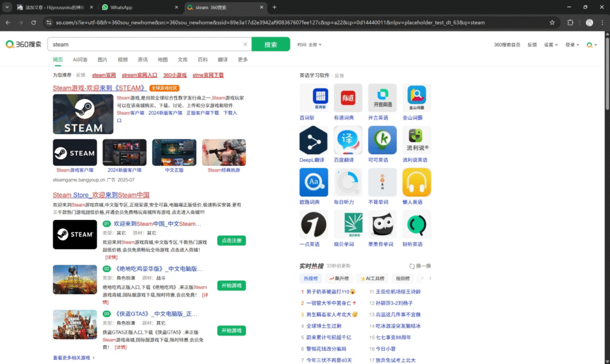The image size is (610, 364).
Task: Click the 每日听力 app icon
Action: 348,182
